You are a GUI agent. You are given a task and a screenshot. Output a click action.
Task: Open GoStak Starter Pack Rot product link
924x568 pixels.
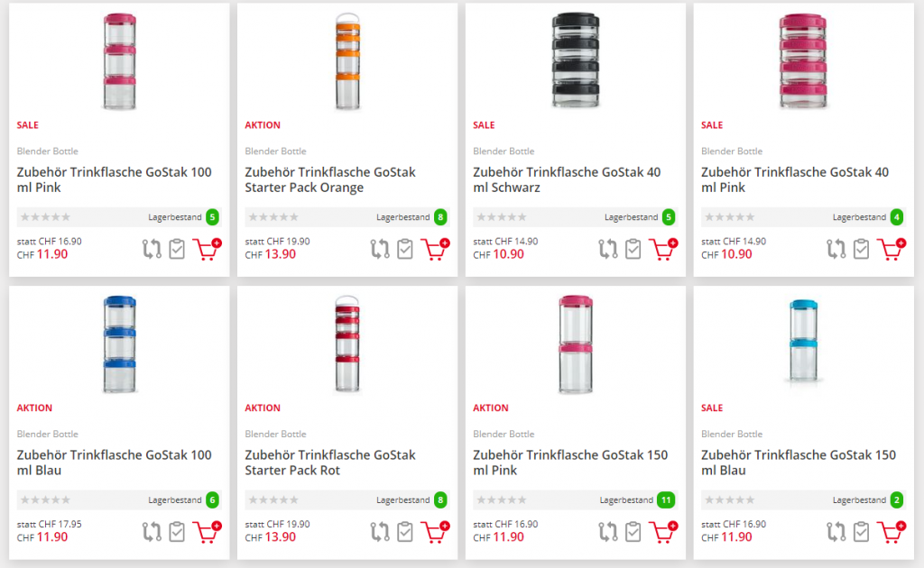[330, 463]
